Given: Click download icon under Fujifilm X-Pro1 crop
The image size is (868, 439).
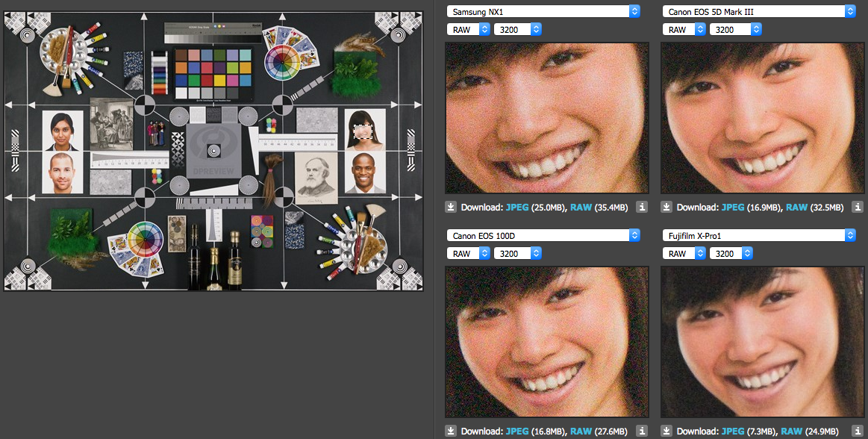Looking at the screenshot, I should [x=666, y=431].
